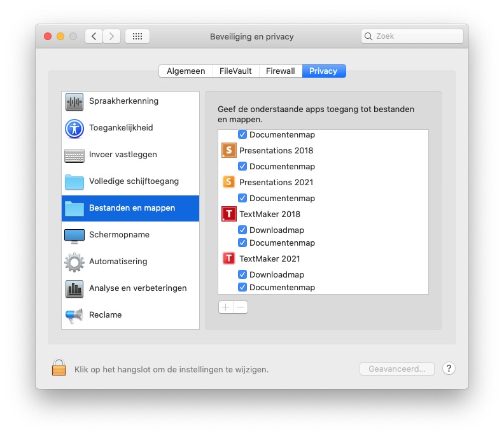Open Analyse en verbeteringen chart icon
Viewport: 504px width, 436px height.
coord(74,288)
